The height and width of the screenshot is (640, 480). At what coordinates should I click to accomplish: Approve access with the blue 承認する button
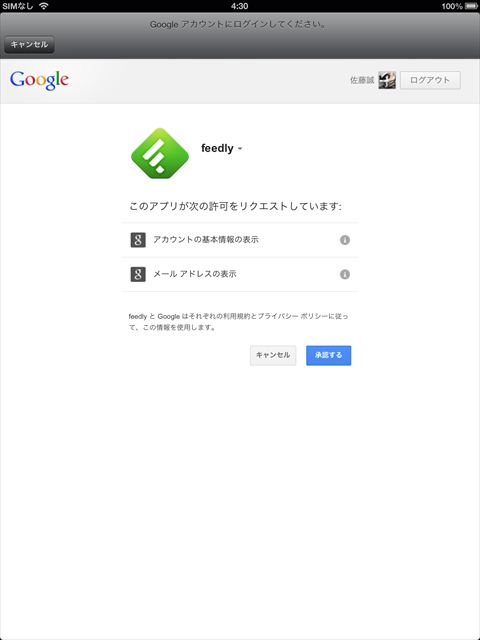[x=329, y=356]
